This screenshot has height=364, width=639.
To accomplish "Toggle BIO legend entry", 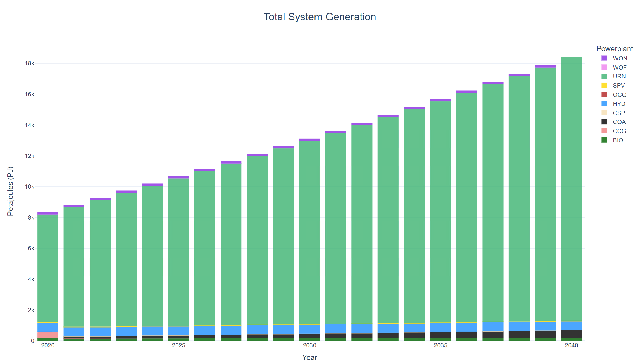I will tap(618, 140).
